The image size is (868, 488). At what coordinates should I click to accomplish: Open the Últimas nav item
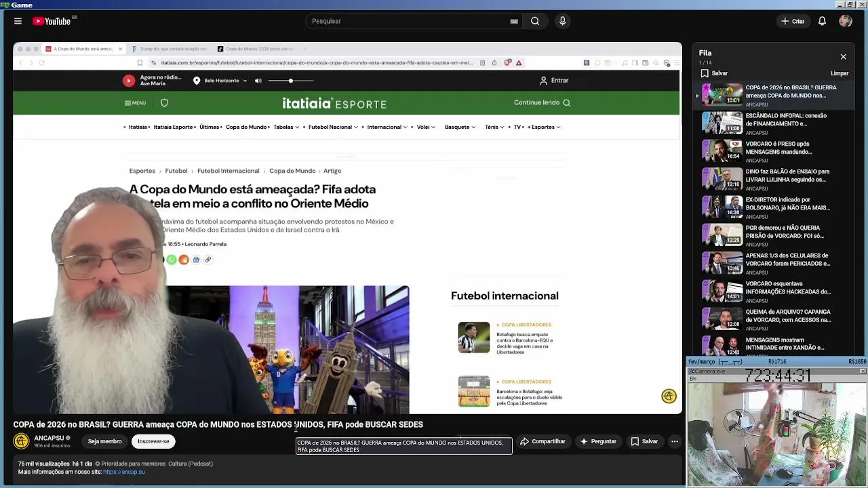(209, 127)
